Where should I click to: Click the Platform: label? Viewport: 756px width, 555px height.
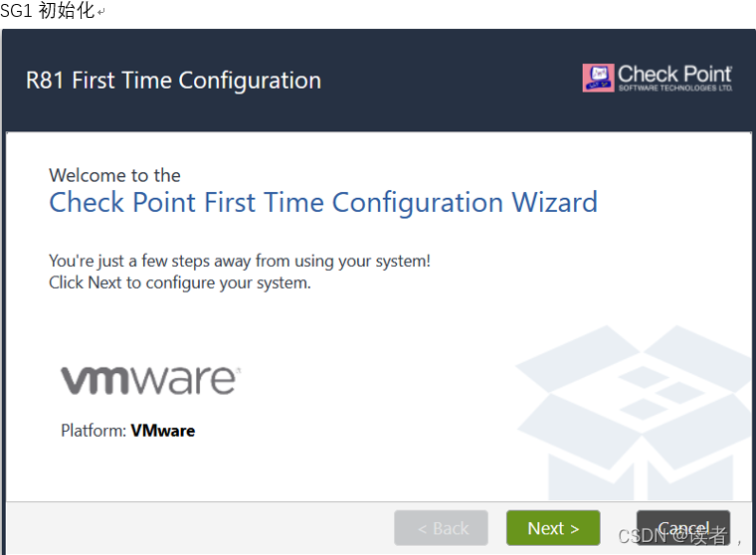coord(94,430)
